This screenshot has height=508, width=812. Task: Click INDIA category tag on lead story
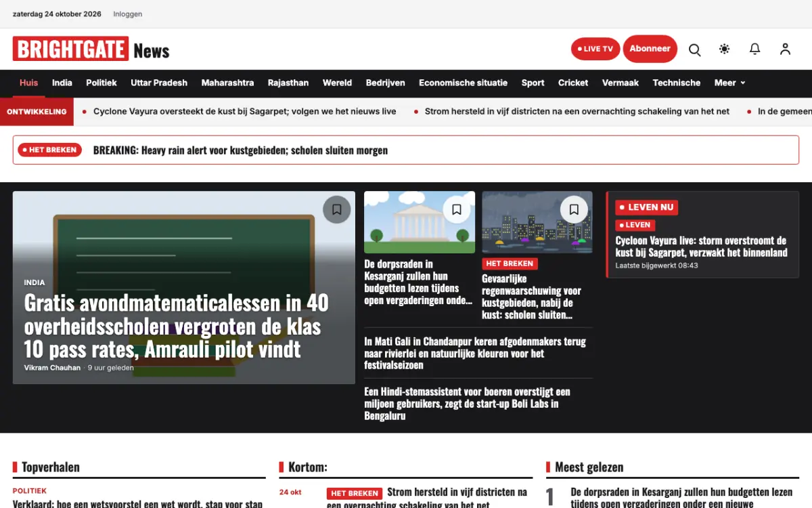35,282
